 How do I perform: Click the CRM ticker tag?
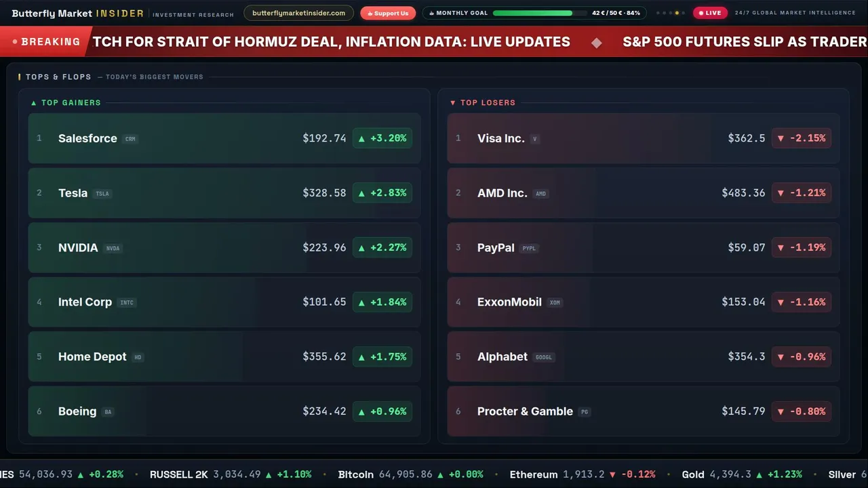pos(130,139)
